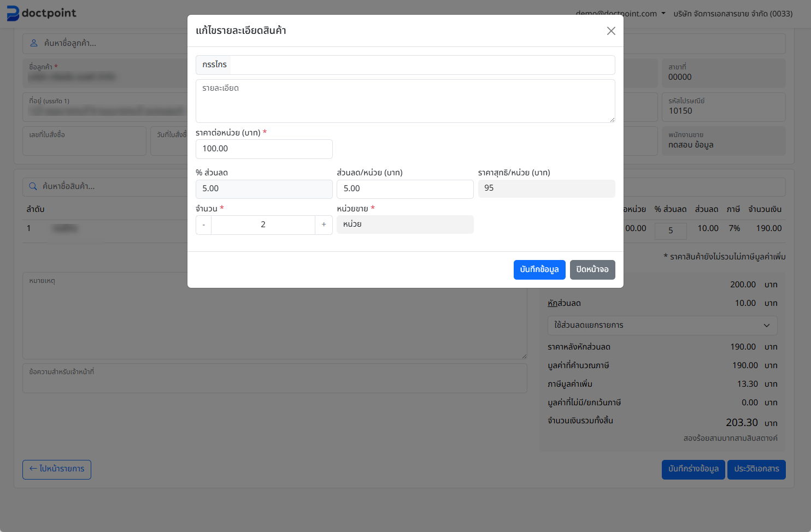Increase quantity with plus button
Viewport: 811px width, 532px height.
(324, 224)
